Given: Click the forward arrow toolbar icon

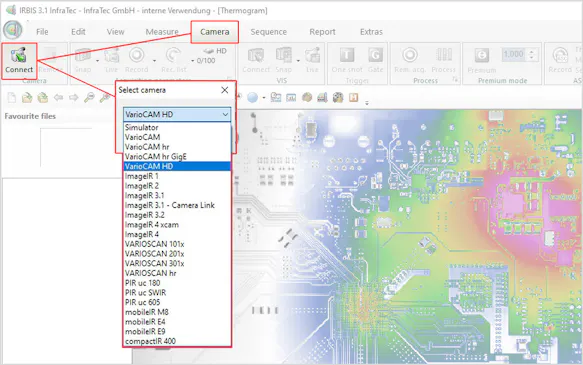Looking at the screenshot, I should [74, 98].
